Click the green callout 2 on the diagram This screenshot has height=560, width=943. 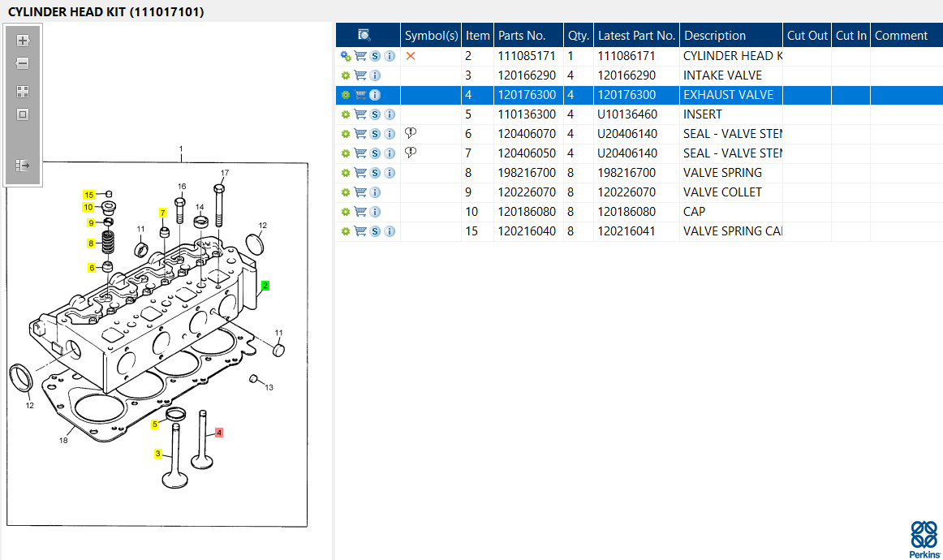[x=265, y=286]
